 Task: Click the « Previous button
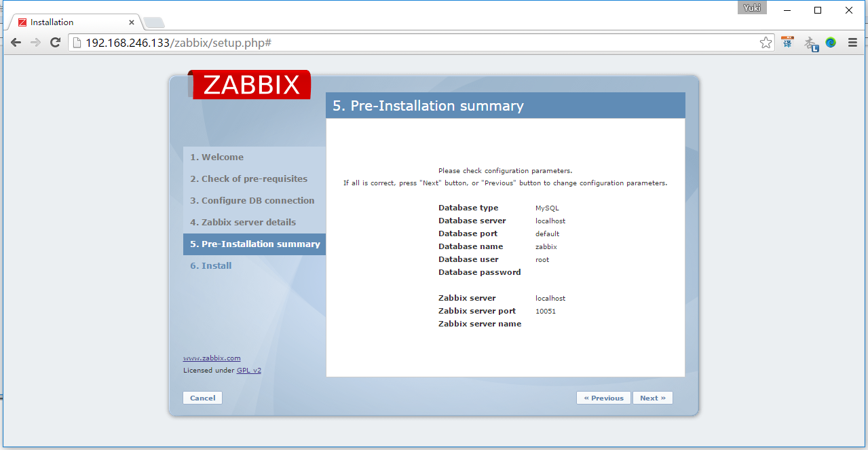point(603,398)
